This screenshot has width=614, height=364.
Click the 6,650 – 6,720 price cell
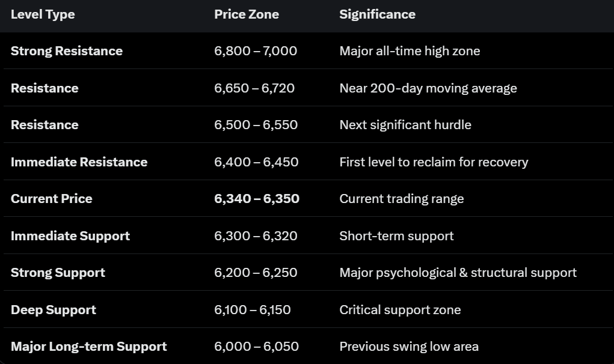254,88
